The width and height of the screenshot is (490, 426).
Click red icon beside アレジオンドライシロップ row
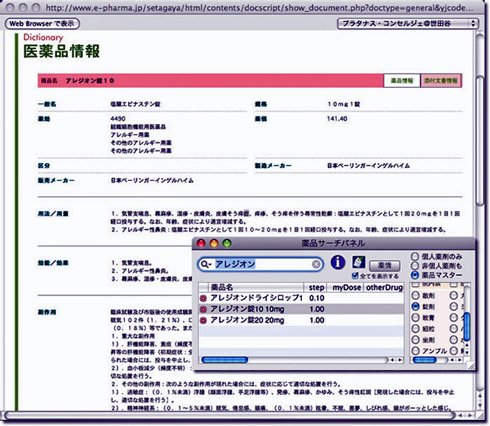203,298
